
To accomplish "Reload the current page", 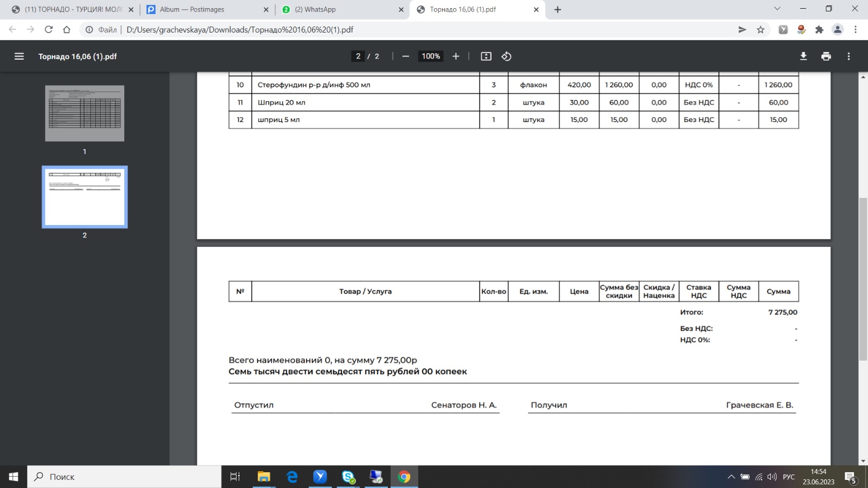I will pos(49,30).
